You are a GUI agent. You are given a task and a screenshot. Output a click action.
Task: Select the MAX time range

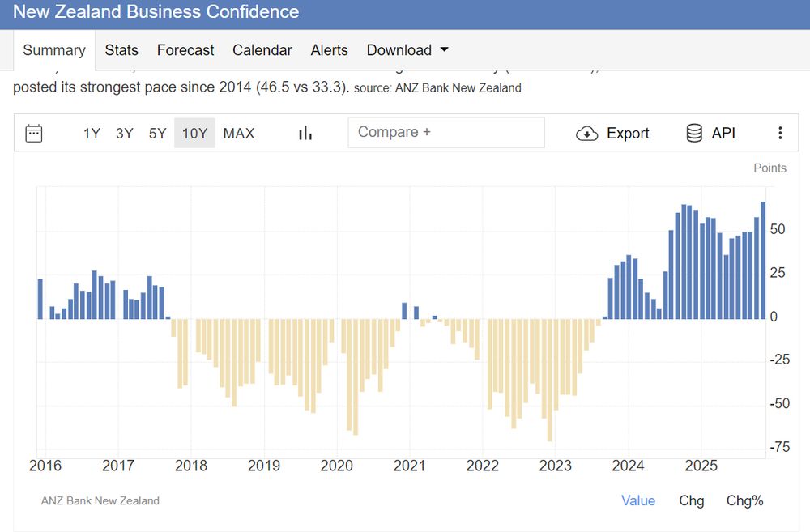239,133
